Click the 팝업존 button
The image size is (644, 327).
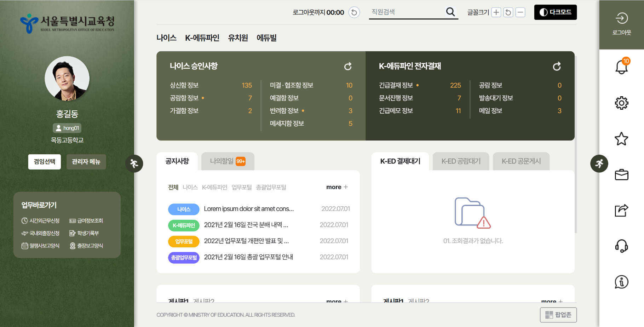point(558,315)
